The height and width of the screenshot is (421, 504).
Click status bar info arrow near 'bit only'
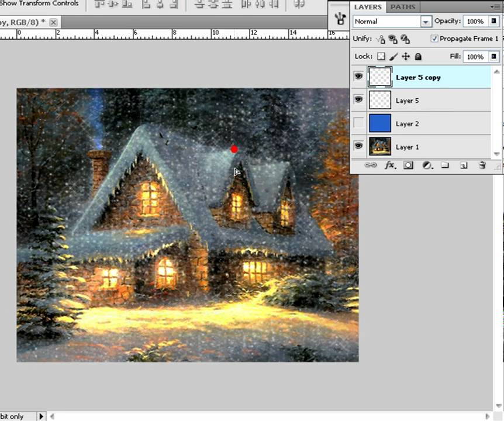pos(41,416)
